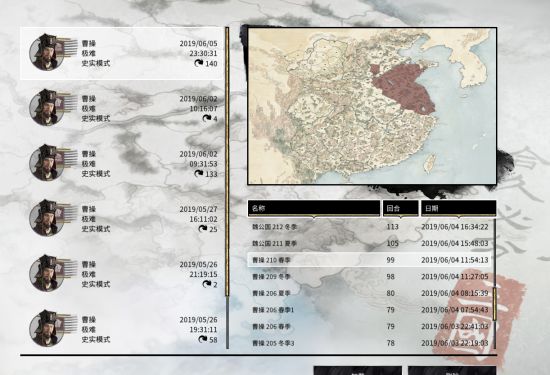Sort saves by the 名称 column header
Screen dimensions: 550x375
[x=314, y=208]
